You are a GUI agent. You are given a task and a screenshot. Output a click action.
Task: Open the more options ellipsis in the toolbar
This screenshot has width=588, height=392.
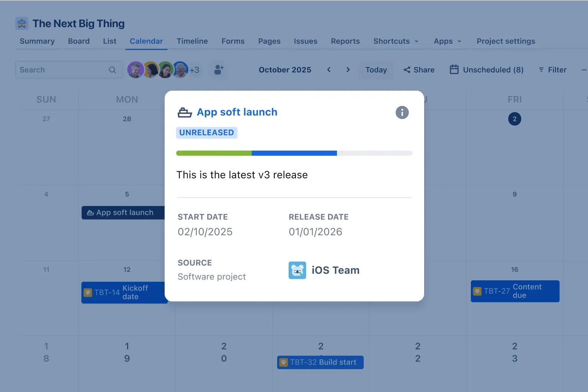click(x=583, y=70)
